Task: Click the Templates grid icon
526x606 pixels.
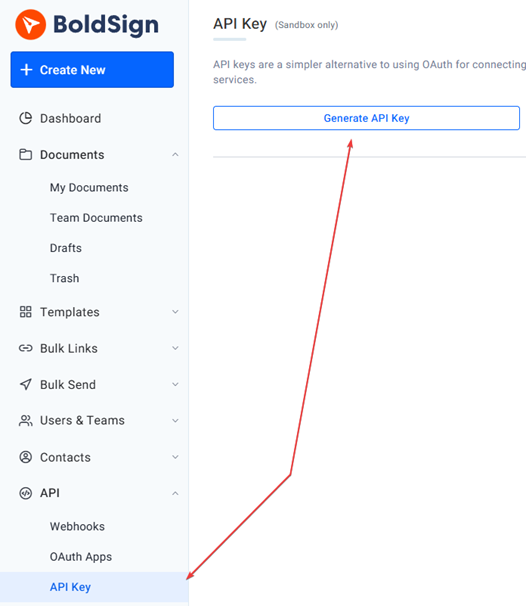Action: (26, 312)
